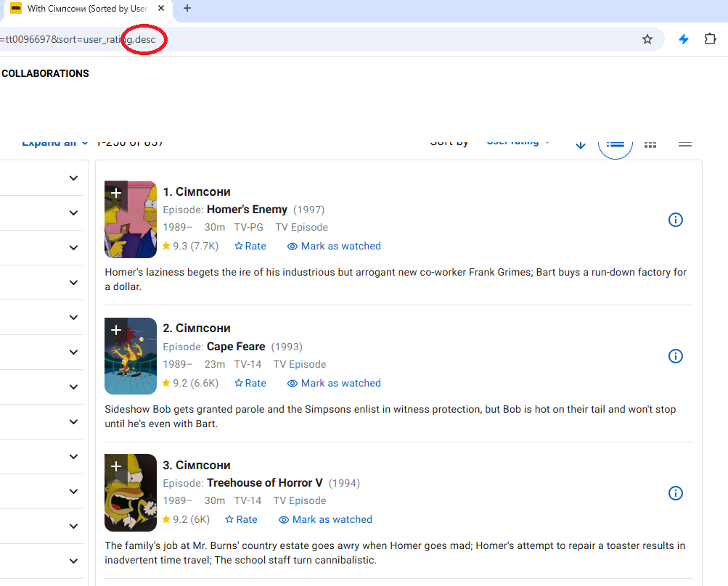Screen dimensions: 728x586
Task: Select the With Сімпсони browser tab
Action: click(x=87, y=9)
